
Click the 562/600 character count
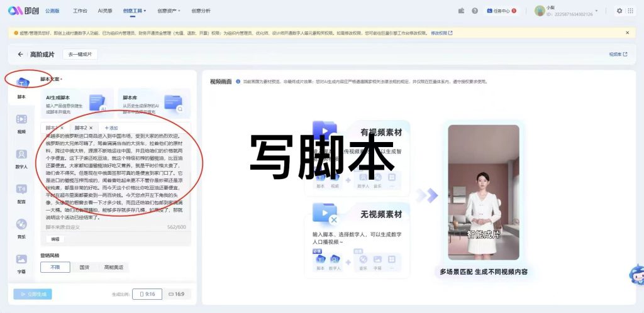point(177,227)
